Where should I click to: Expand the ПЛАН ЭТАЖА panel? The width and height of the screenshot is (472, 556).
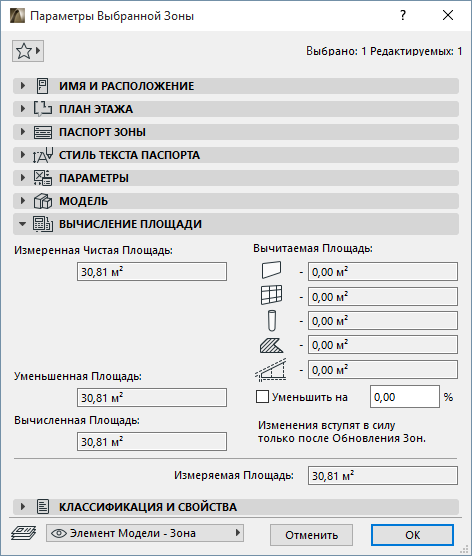(23, 109)
